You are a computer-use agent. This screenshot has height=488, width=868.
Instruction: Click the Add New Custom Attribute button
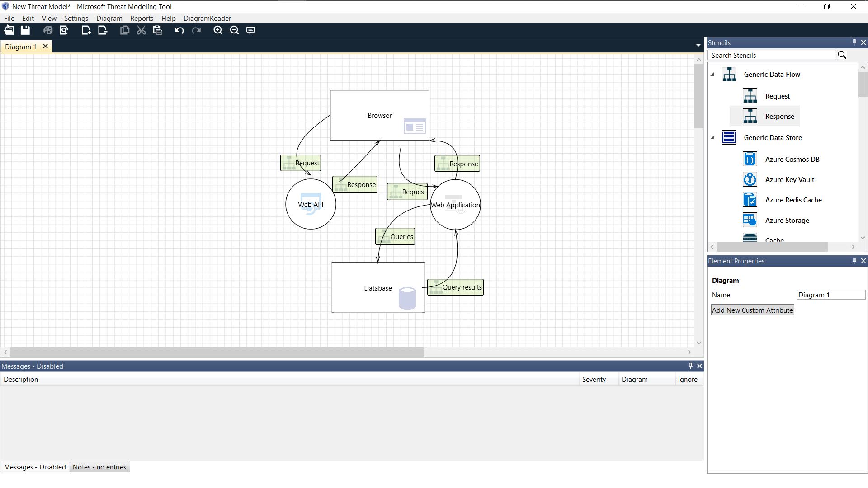point(752,310)
